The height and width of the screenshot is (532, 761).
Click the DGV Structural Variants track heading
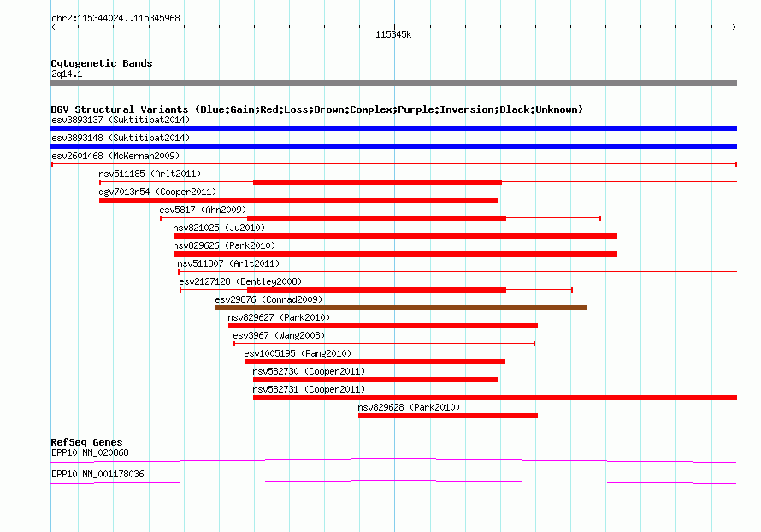click(317, 109)
